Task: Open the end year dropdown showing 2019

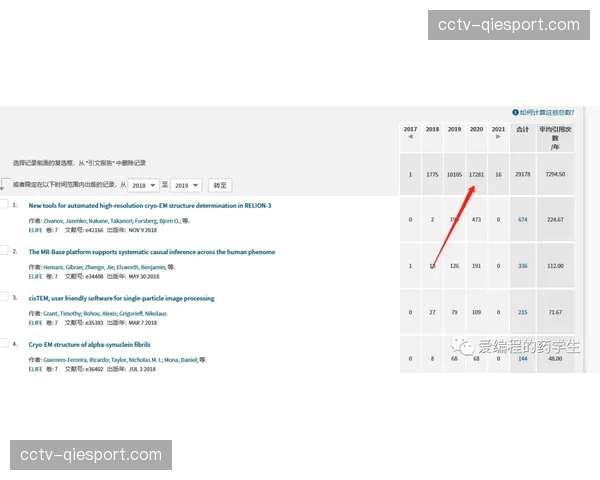Action: pyautogui.click(x=187, y=186)
